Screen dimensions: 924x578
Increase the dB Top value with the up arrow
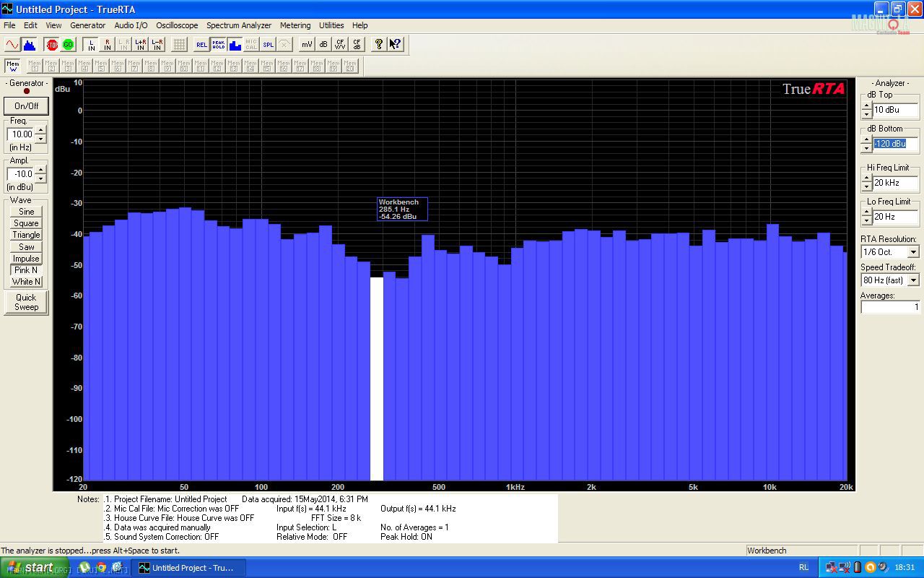[x=866, y=106]
